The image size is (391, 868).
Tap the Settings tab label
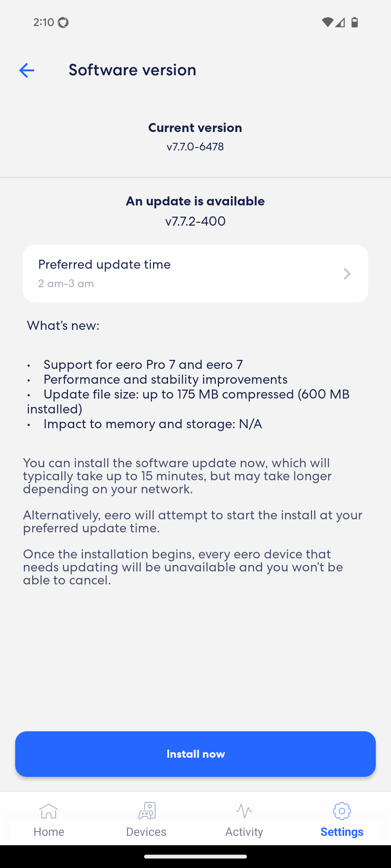pos(342,832)
